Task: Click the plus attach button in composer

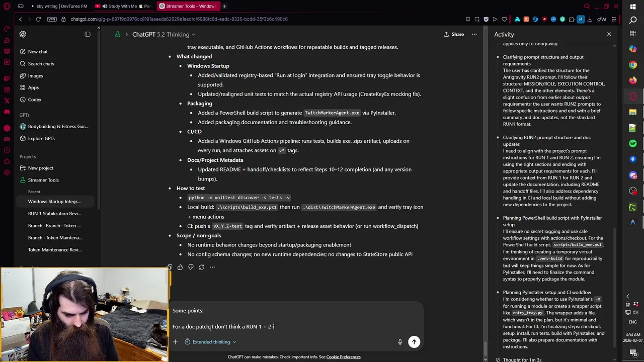Action: [x=175, y=342]
